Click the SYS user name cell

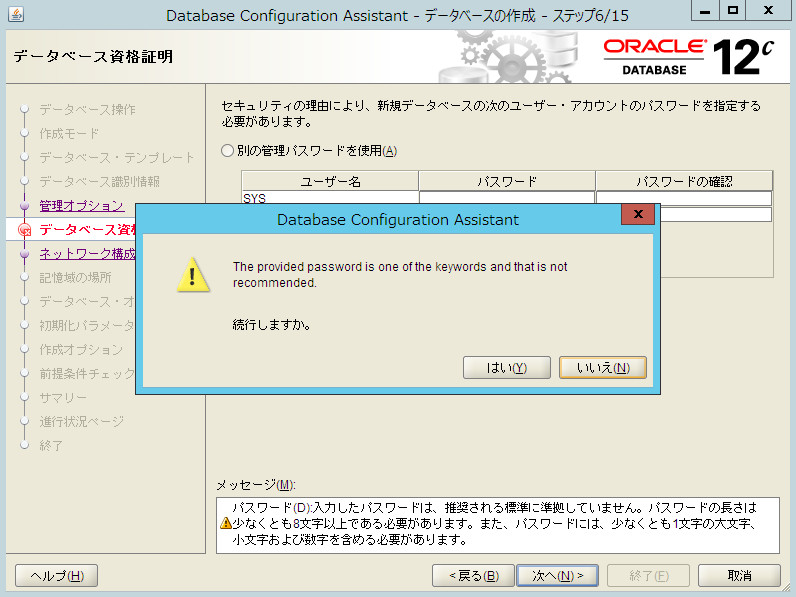click(330, 198)
